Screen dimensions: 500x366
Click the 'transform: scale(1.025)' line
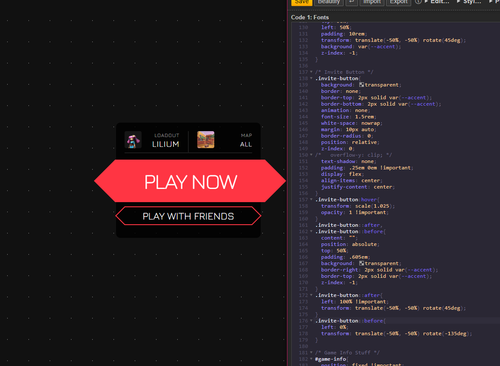(x=358, y=206)
